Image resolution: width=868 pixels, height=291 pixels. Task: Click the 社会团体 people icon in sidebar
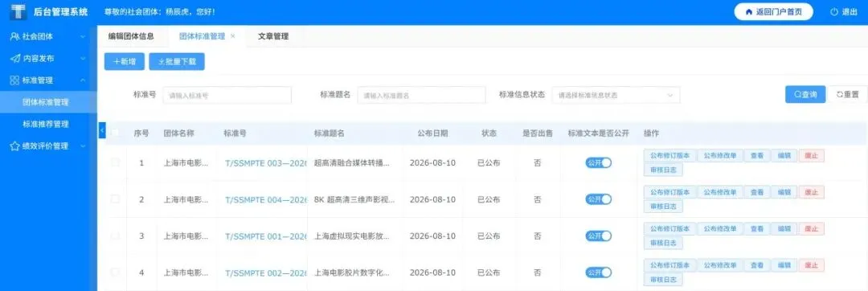click(15, 36)
